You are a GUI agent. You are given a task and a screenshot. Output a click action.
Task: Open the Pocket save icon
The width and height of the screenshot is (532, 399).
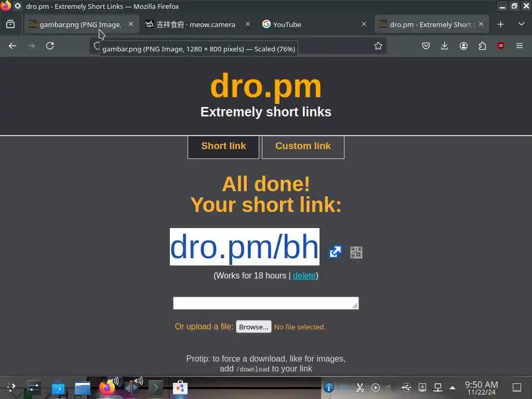click(x=426, y=46)
